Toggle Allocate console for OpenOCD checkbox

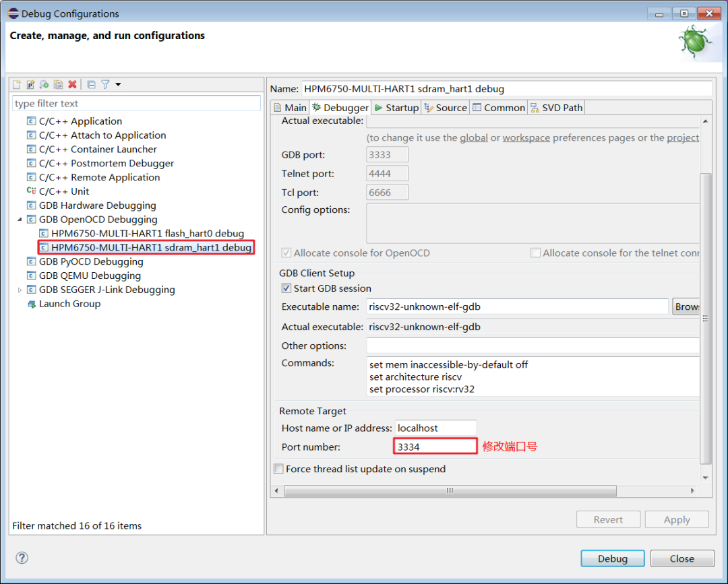click(x=286, y=253)
